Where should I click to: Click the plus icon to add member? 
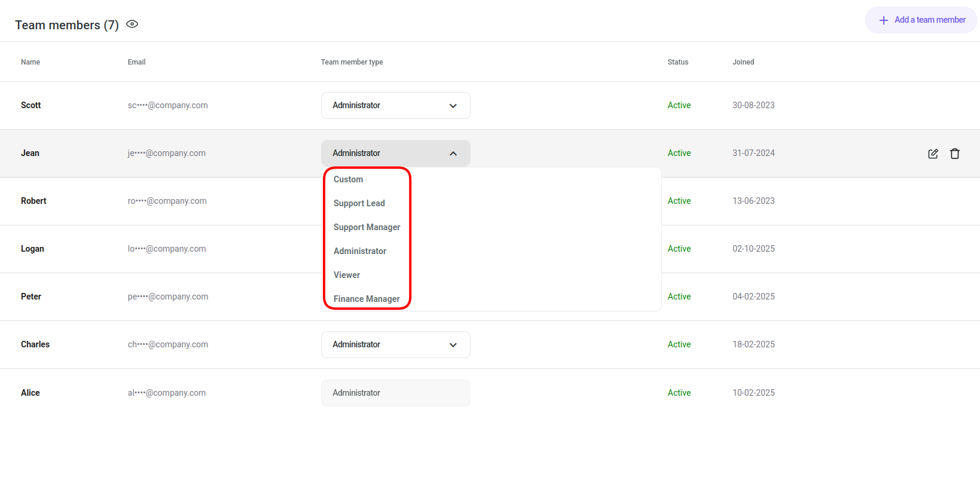[x=883, y=20]
